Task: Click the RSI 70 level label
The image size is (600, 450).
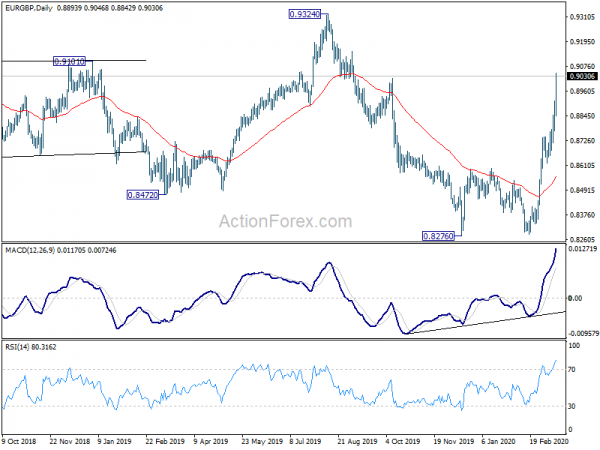Action: click(x=572, y=370)
